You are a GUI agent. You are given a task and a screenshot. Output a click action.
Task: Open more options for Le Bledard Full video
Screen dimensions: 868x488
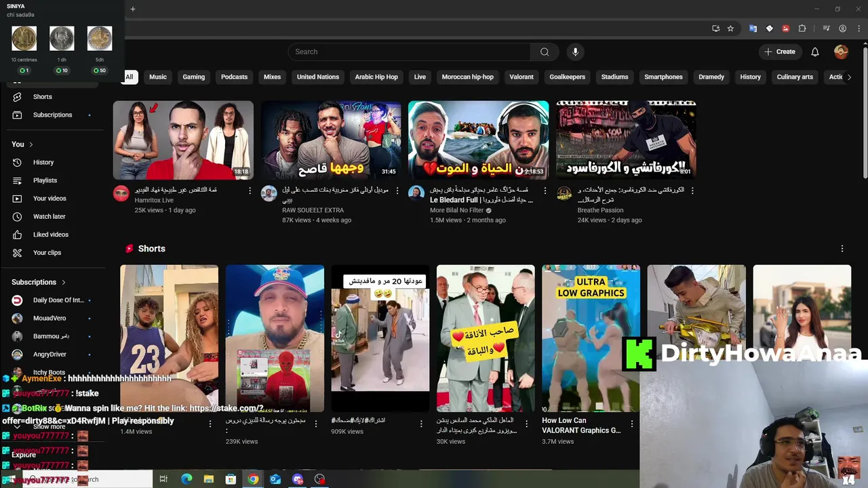(545, 190)
